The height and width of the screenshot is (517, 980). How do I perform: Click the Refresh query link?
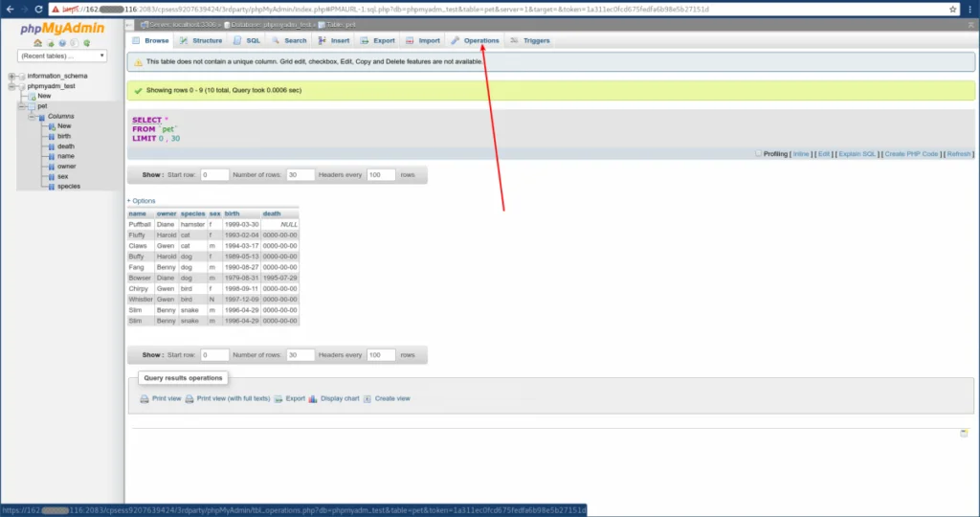958,154
